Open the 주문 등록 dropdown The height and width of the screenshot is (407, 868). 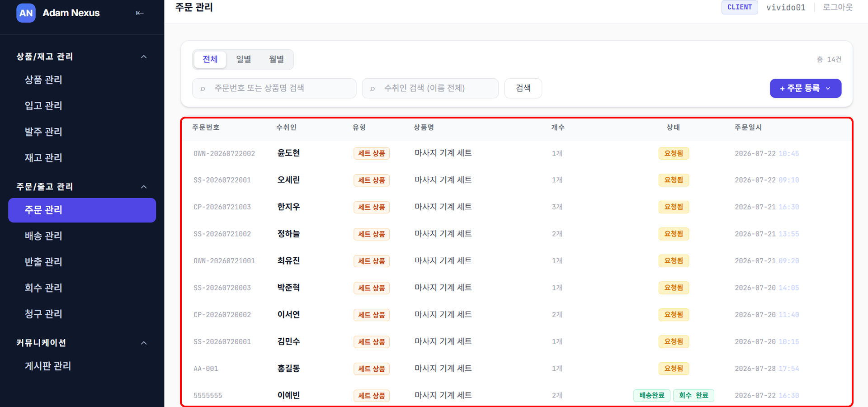coord(805,88)
